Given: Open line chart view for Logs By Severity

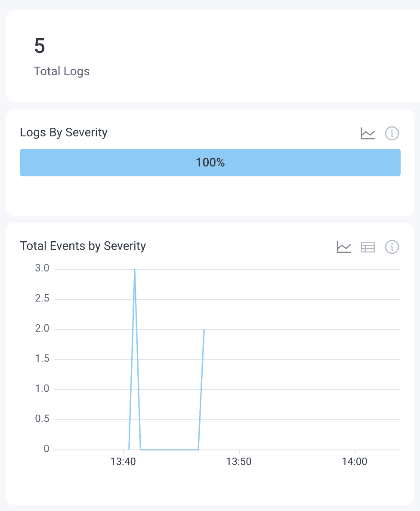Looking at the screenshot, I should click(368, 133).
